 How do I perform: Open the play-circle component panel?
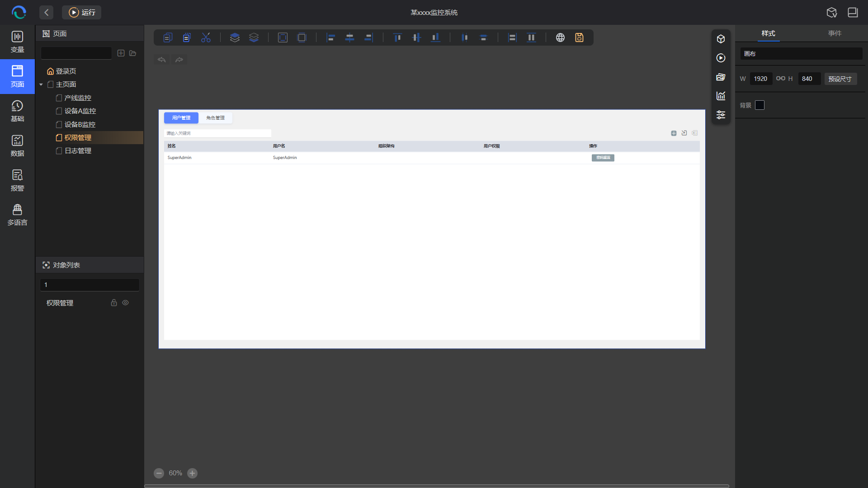(721, 58)
